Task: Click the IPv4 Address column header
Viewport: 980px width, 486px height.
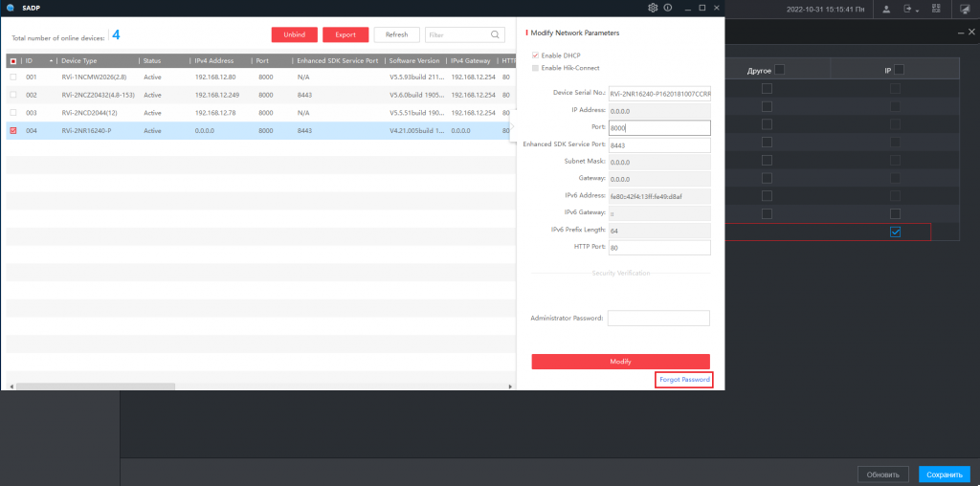Action: pos(214,60)
